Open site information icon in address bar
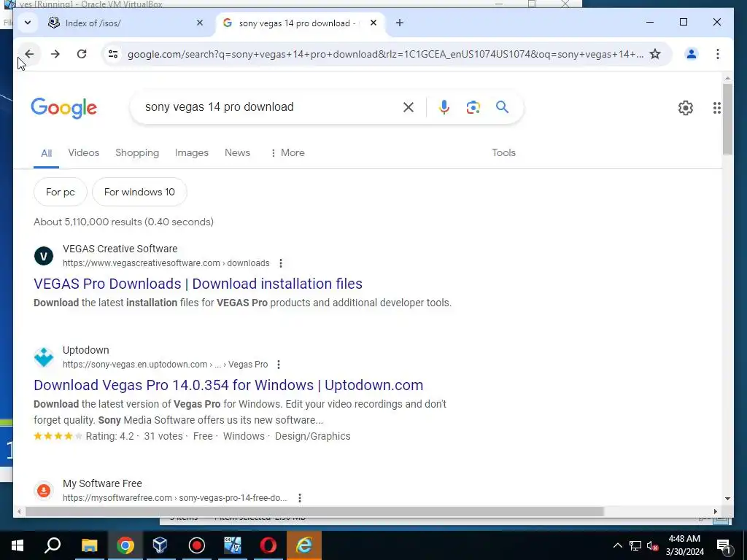This screenshot has width=747, height=560. coord(113,54)
